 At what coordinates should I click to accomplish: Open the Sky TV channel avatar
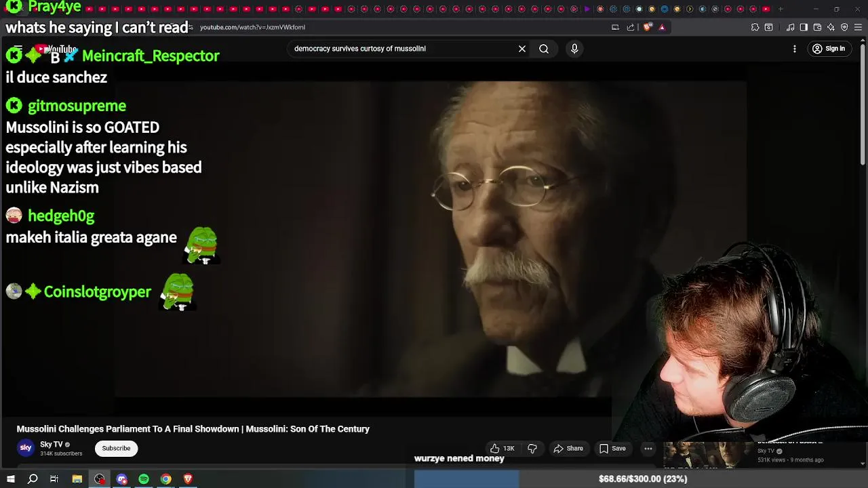tap(26, 448)
